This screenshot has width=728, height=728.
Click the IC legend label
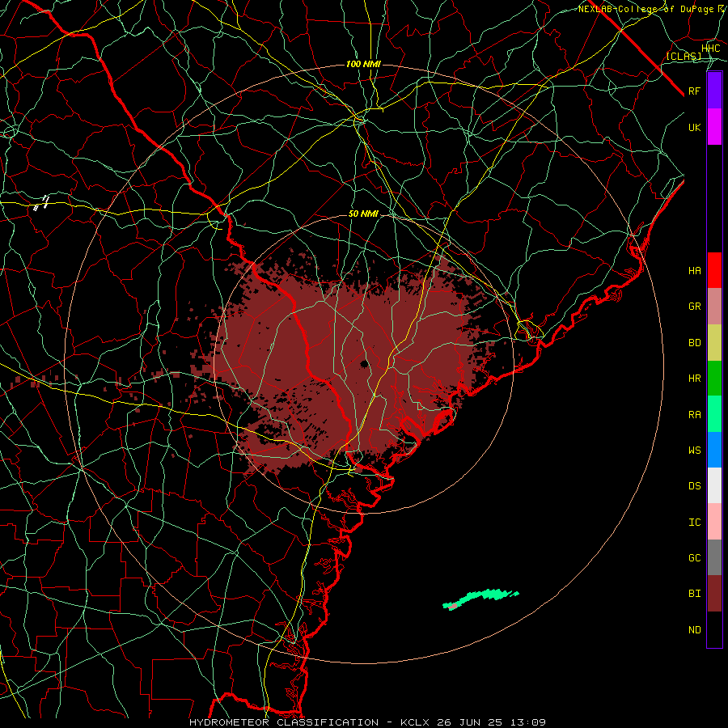tap(695, 523)
